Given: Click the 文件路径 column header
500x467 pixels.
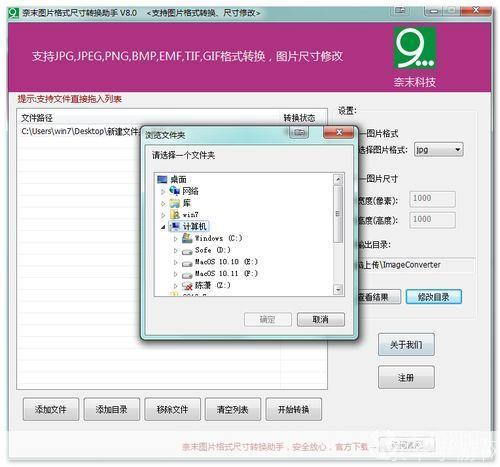Looking at the screenshot, I should pos(37,118).
